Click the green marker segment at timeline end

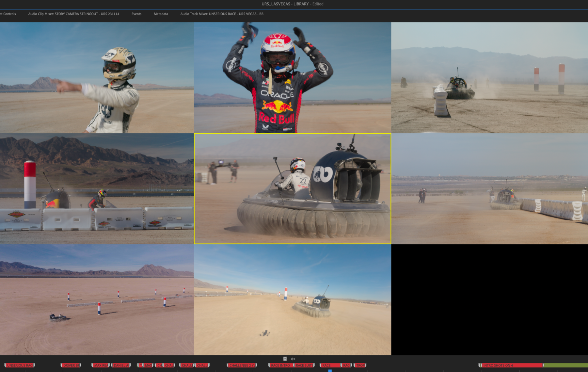[566, 365]
